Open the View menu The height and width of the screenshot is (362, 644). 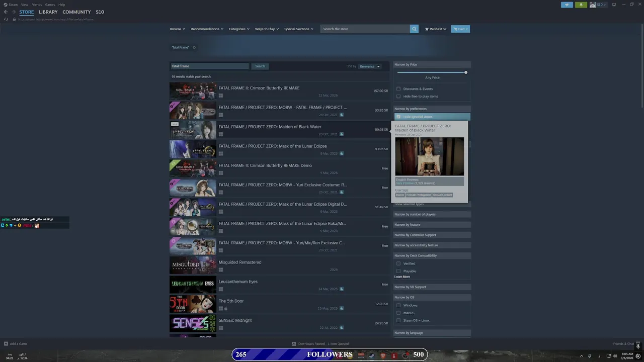[24, 5]
